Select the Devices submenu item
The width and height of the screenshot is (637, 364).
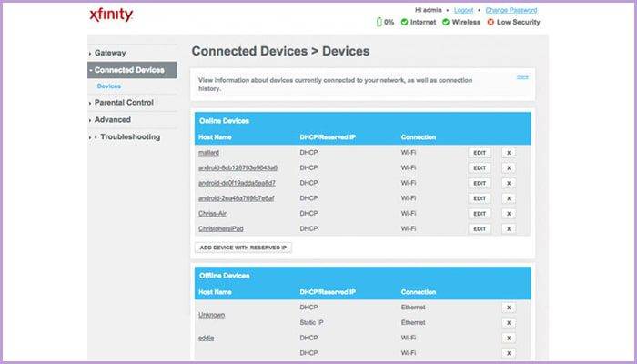pos(109,86)
